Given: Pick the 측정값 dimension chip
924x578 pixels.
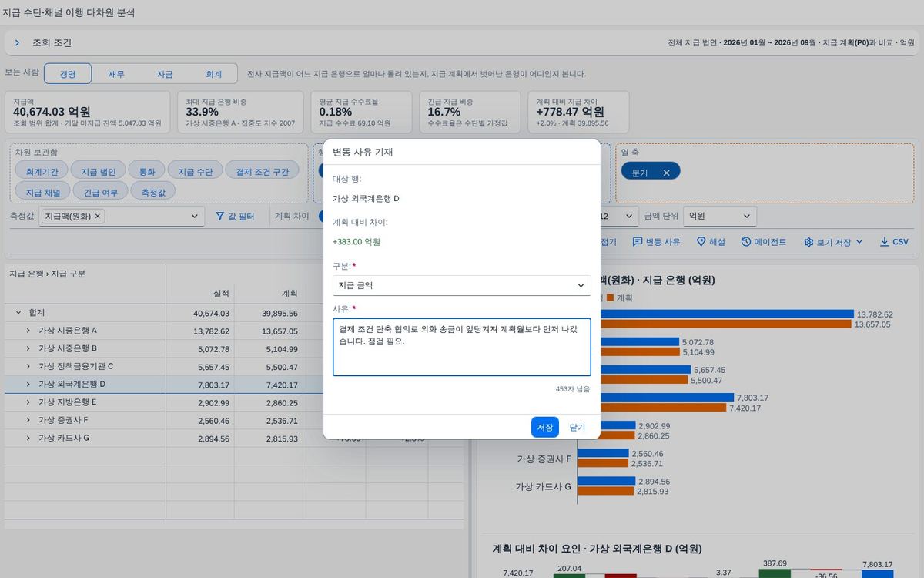Looking at the screenshot, I should coord(153,192).
